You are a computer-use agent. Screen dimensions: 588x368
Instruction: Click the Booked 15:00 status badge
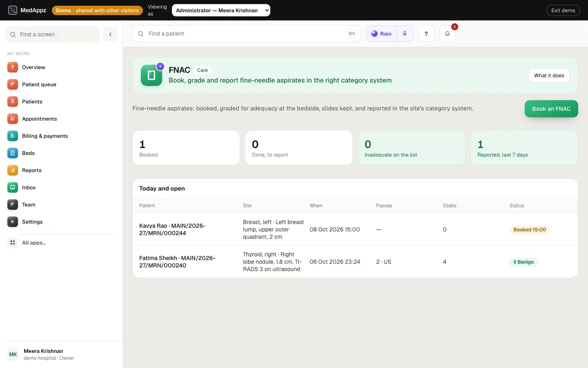click(530, 230)
